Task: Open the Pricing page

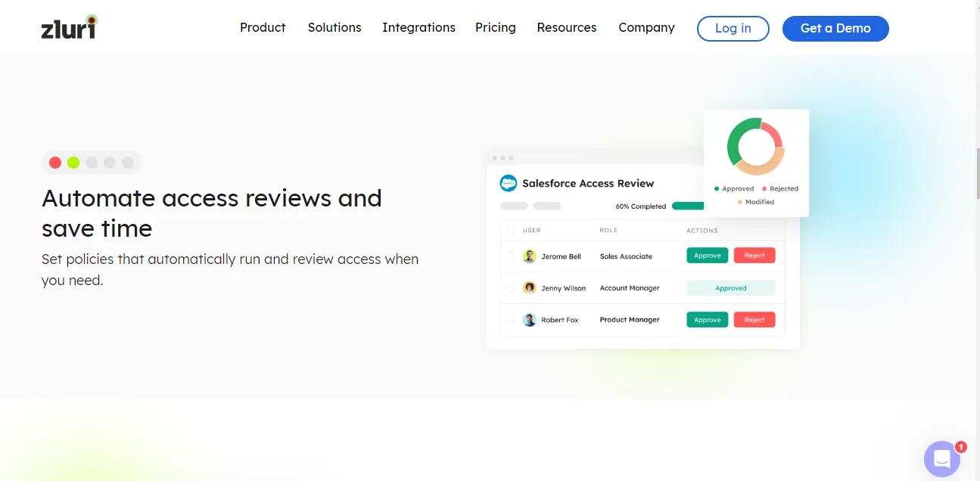Action: pos(496,27)
